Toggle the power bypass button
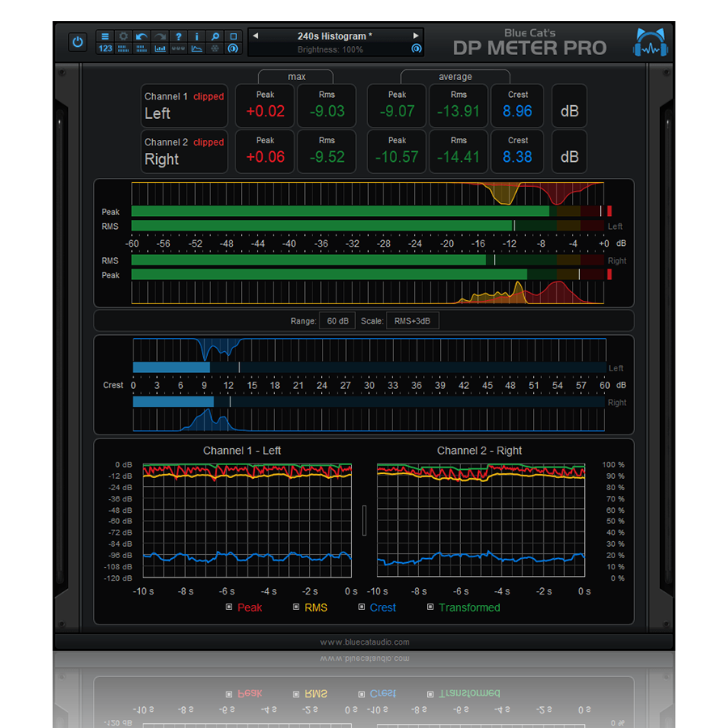 tap(78, 41)
